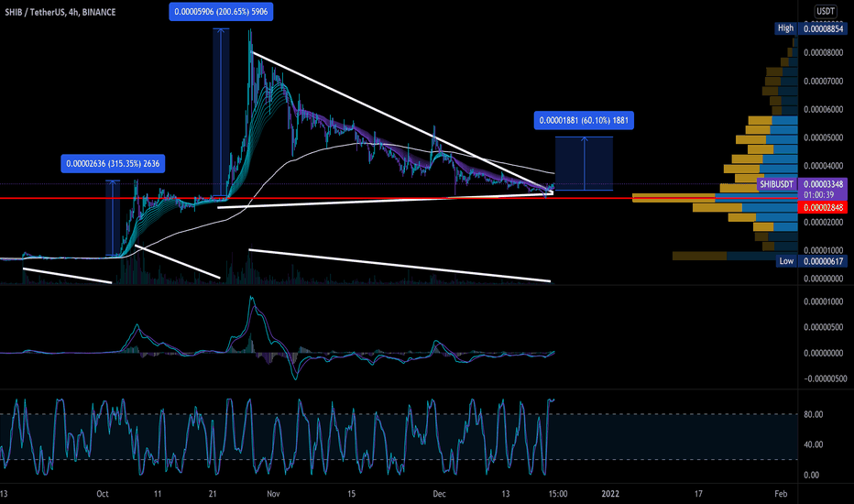854x504 pixels.
Task: Click the 0.00008000 price axis value
Action: pos(823,53)
